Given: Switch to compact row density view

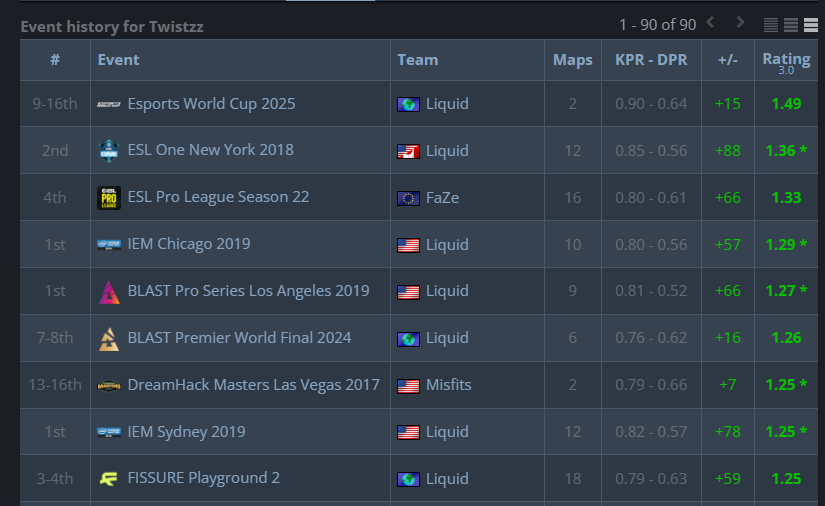Looking at the screenshot, I should (x=771, y=25).
